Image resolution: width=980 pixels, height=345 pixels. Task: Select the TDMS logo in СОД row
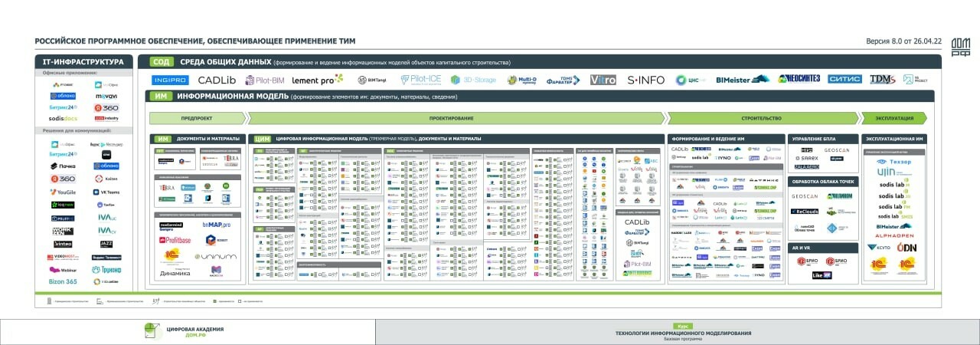(882, 79)
